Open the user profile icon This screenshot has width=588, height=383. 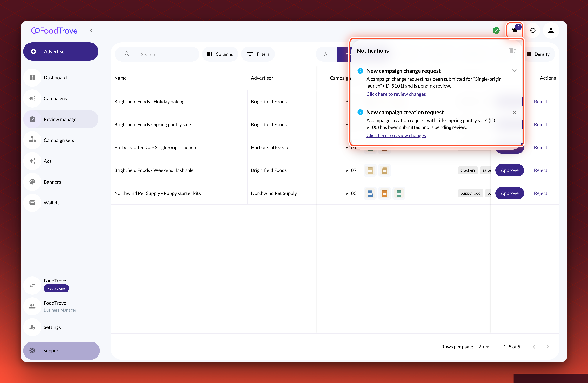[x=551, y=30]
